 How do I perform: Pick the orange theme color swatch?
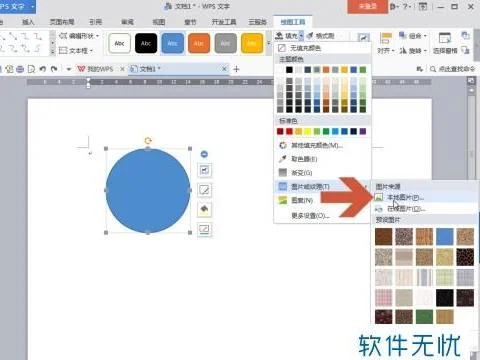tap(326, 69)
